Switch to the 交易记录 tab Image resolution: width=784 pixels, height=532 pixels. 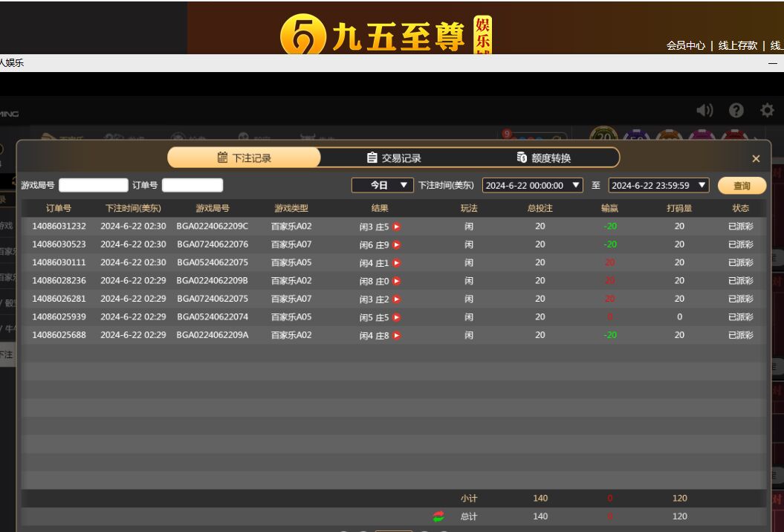394,158
